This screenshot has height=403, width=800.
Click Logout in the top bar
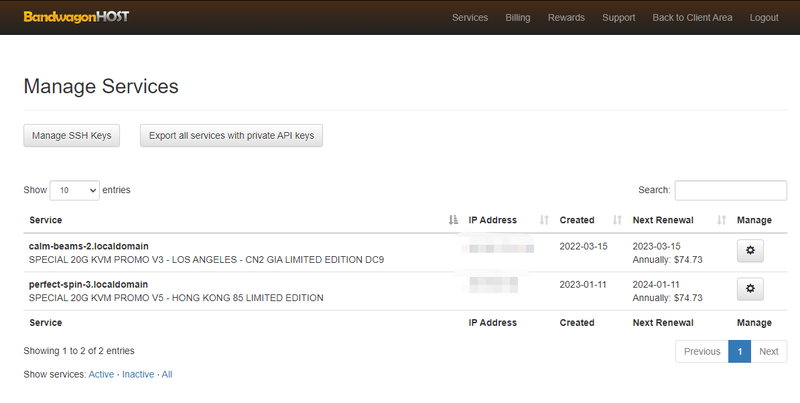[764, 17]
